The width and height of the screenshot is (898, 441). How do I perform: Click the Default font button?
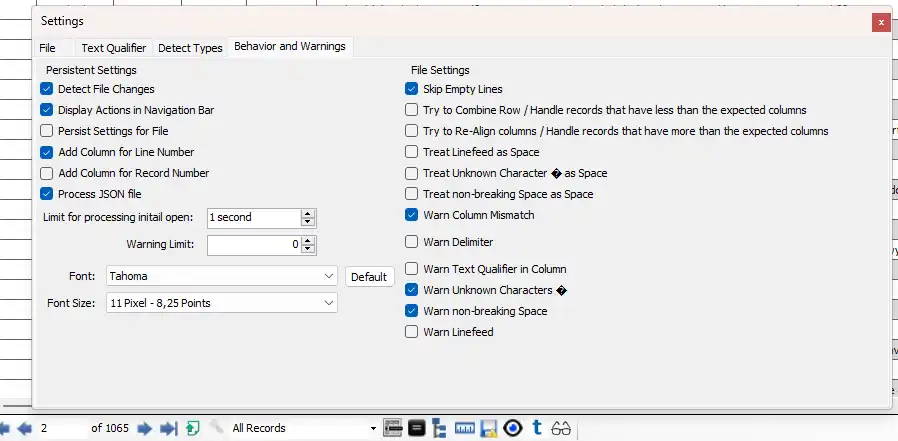[x=369, y=277]
